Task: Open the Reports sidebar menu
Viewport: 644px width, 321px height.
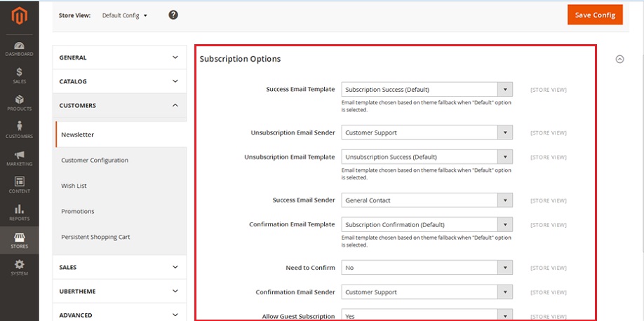Action: [x=20, y=214]
